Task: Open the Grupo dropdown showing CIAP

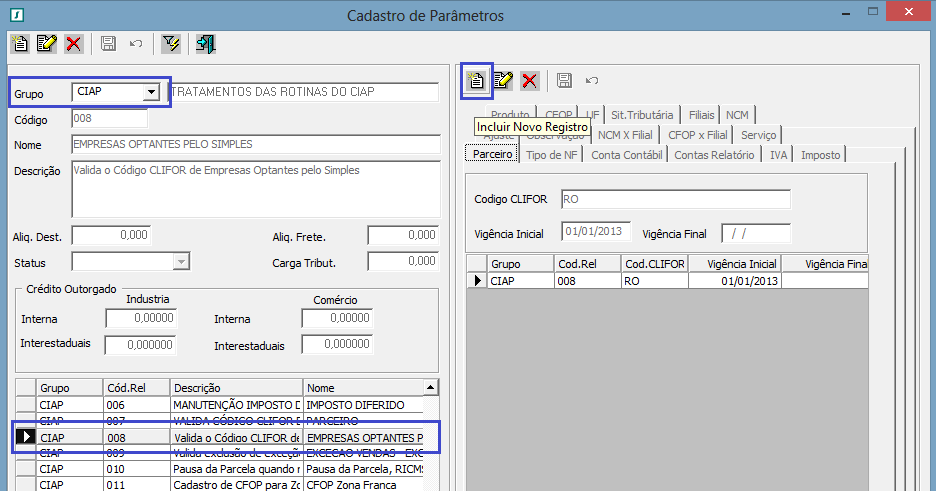Action: pos(151,92)
